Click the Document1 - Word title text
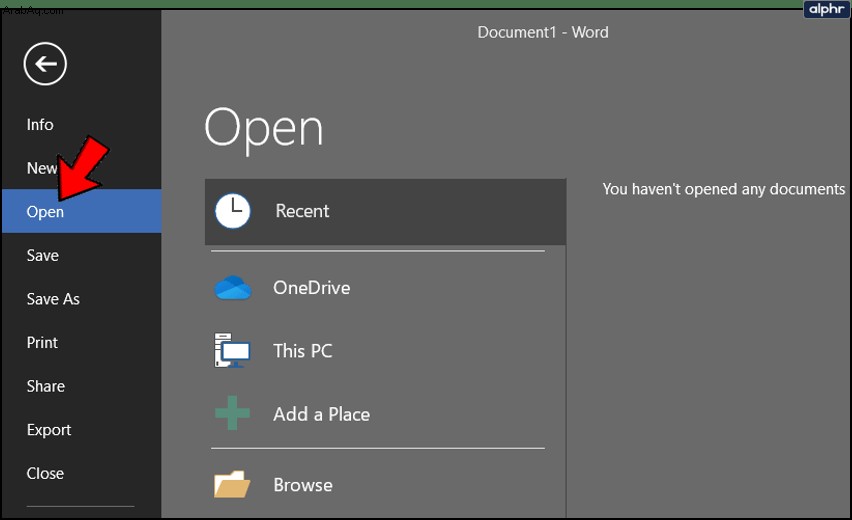This screenshot has width=852, height=520. pos(543,32)
